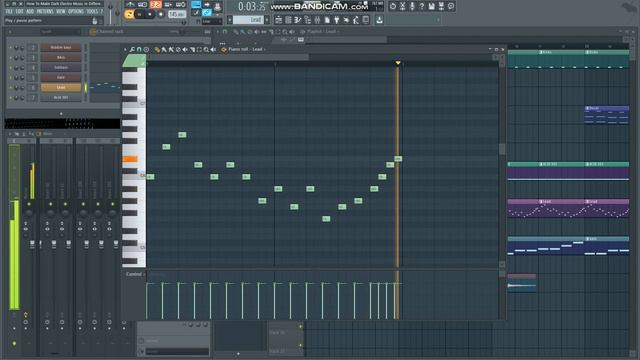Open the playlist view icon in the toolbar
This screenshot has width=640, height=360.
point(278,20)
